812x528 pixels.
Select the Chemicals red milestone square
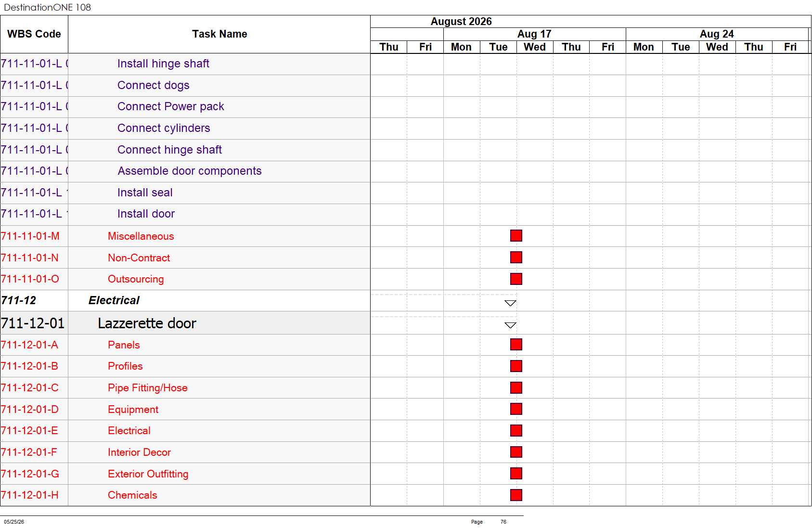pos(516,495)
